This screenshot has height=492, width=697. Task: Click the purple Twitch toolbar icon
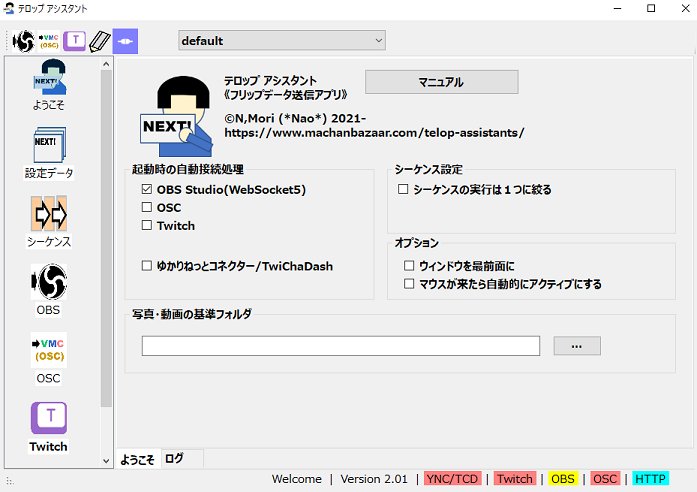pos(74,41)
